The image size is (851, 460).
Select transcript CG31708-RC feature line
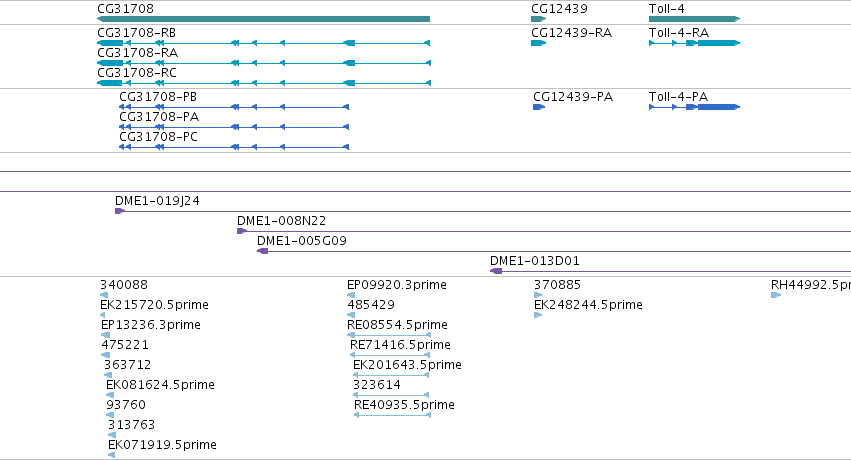[263, 83]
